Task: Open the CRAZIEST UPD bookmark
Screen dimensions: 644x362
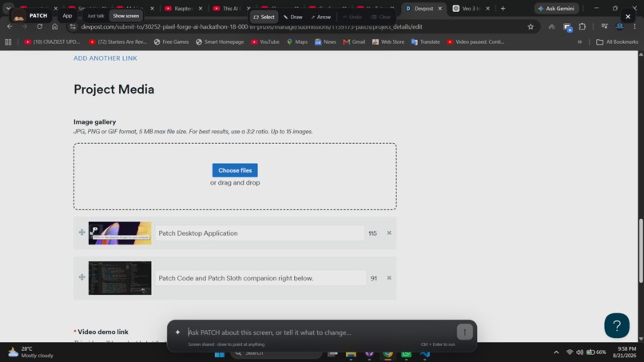Action: click(x=52, y=42)
